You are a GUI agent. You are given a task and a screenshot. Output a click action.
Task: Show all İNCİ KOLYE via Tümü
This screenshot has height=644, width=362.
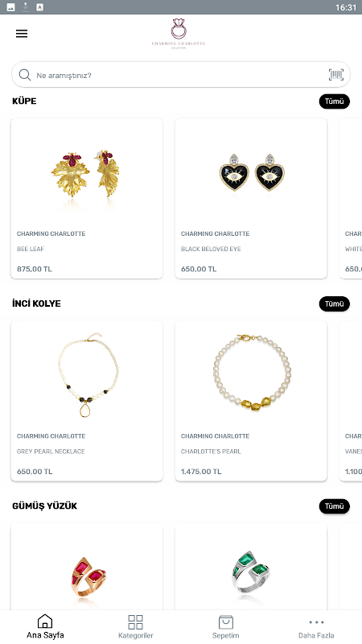click(335, 304)
